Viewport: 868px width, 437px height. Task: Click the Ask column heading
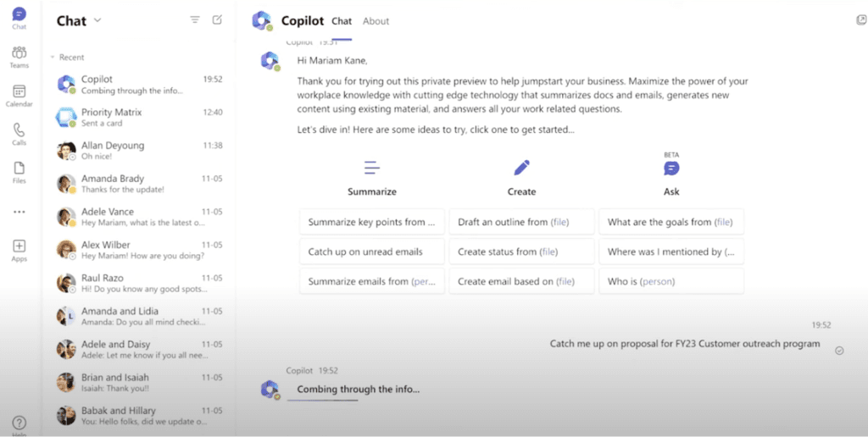click(671, 191)
